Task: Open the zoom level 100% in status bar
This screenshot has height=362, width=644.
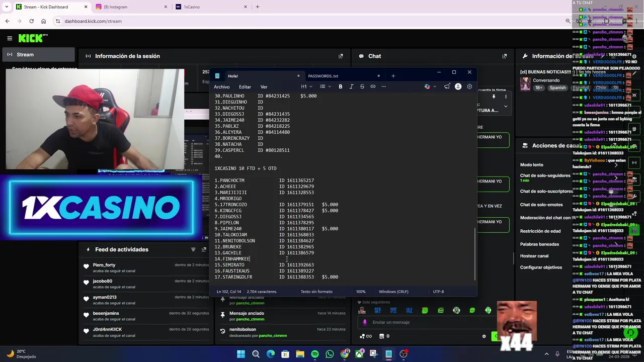Action: tap(361, 292)
